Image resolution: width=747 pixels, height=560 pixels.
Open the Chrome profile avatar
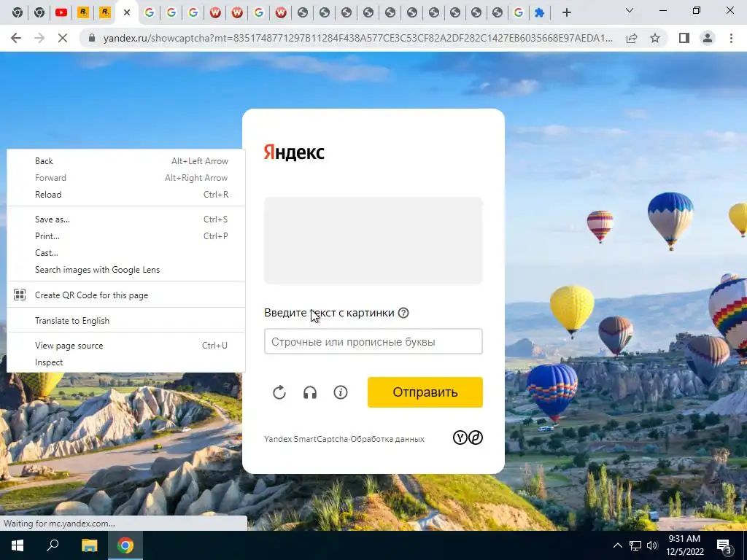tap(708, 38)
